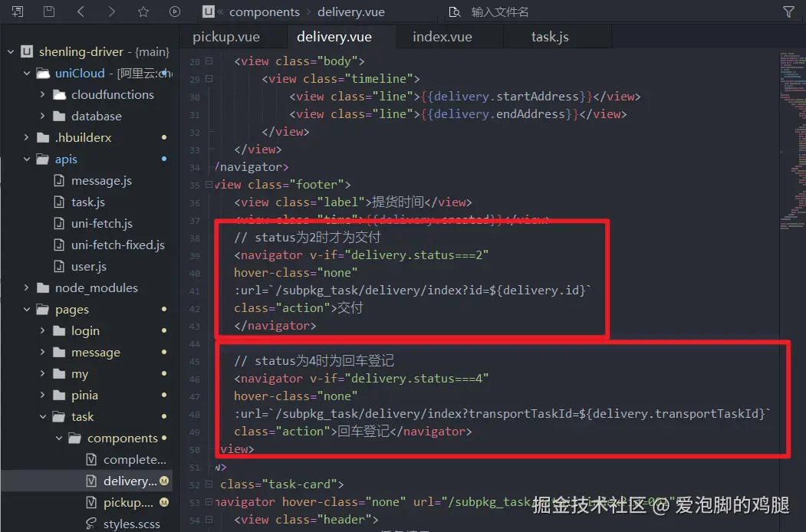Click line number 44 in the gutter
The image size is (806, 532).
pos(195,344)
